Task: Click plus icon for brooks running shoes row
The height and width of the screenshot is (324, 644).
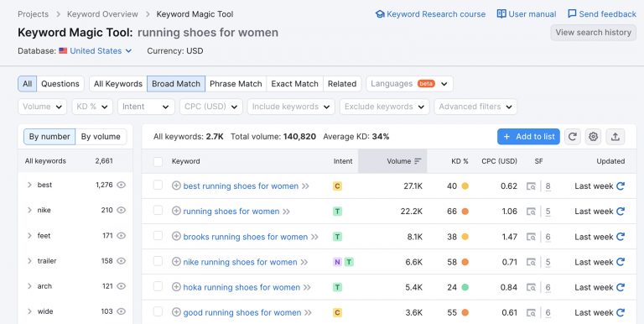Action: click(x=176, y=237)
